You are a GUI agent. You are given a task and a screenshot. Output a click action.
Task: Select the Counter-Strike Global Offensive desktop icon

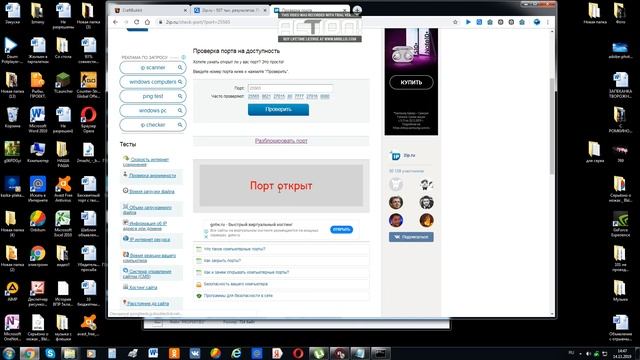[88, 84]
